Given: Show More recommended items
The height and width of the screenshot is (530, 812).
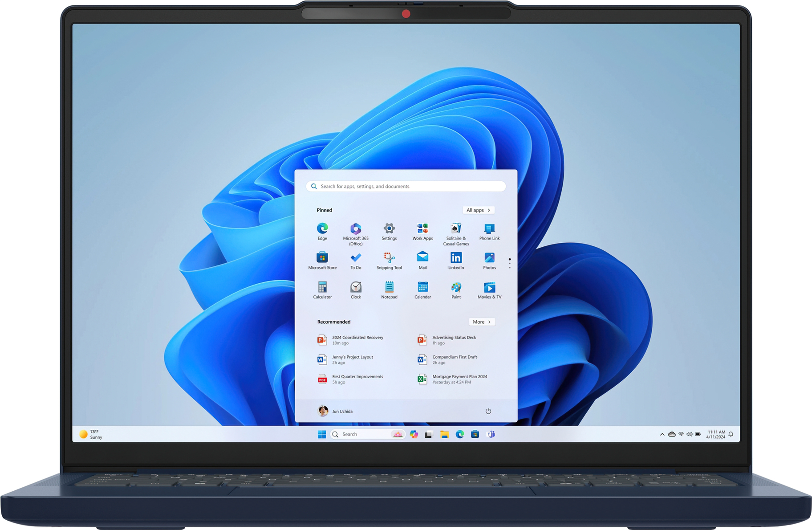Looking at the screenshot, I should pyautogui.click(x=482, y=322).
